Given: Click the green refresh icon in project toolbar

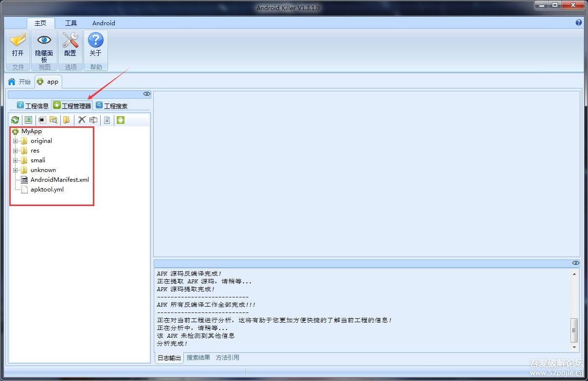Looking at the screenshot, I should point(15,120).
